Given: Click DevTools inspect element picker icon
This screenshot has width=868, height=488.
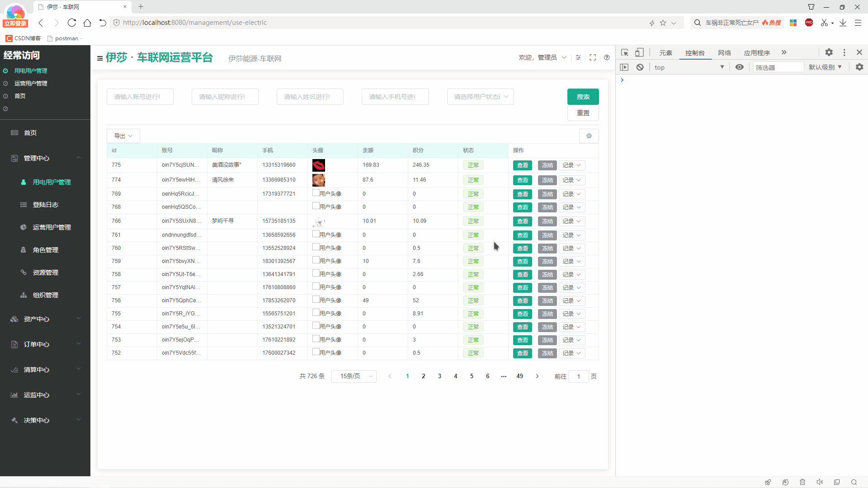Looking at the screenshot, I should 625,52.
